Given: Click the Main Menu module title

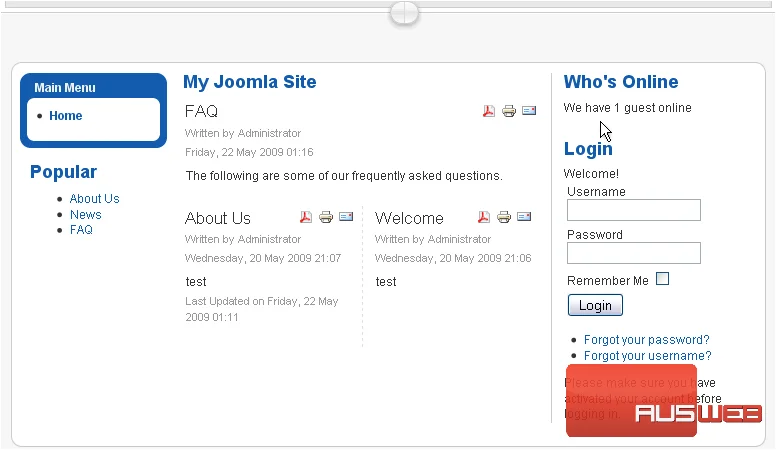Looking at the screenshot, I should tap(65, 88).
